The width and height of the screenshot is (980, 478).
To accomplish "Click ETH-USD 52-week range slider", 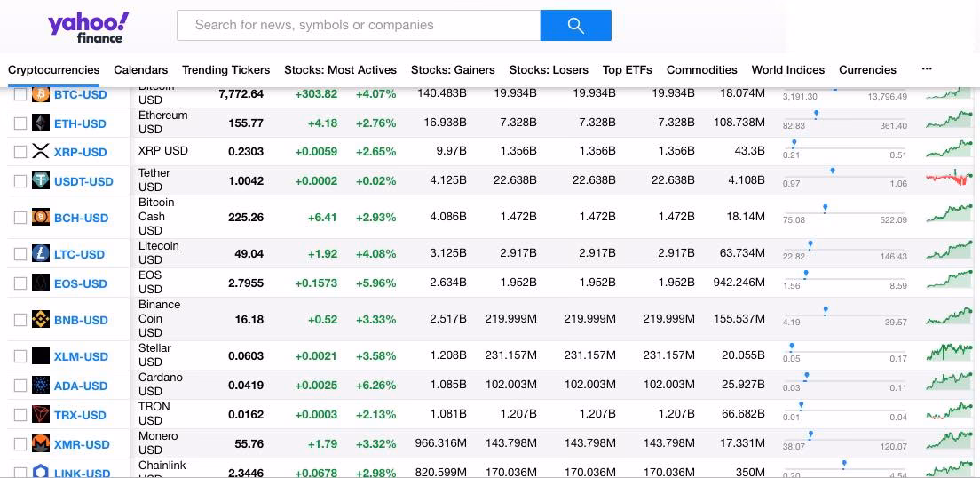I will pyautogui.click(x=844, y=120).
